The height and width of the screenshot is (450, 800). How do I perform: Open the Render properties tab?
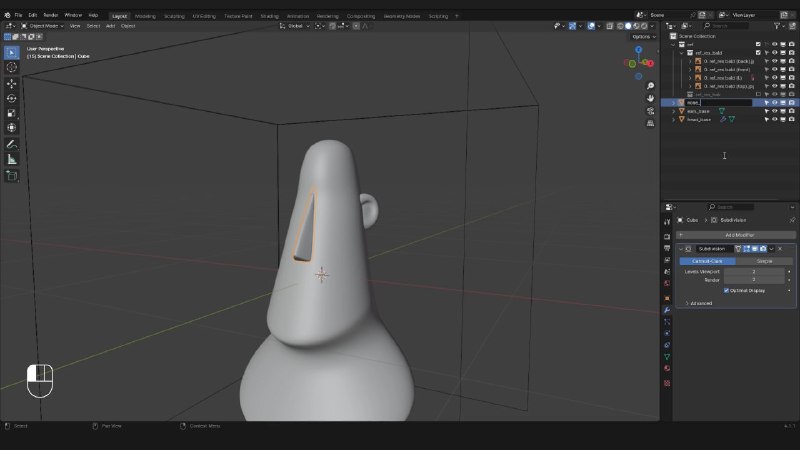coord(667,237)
